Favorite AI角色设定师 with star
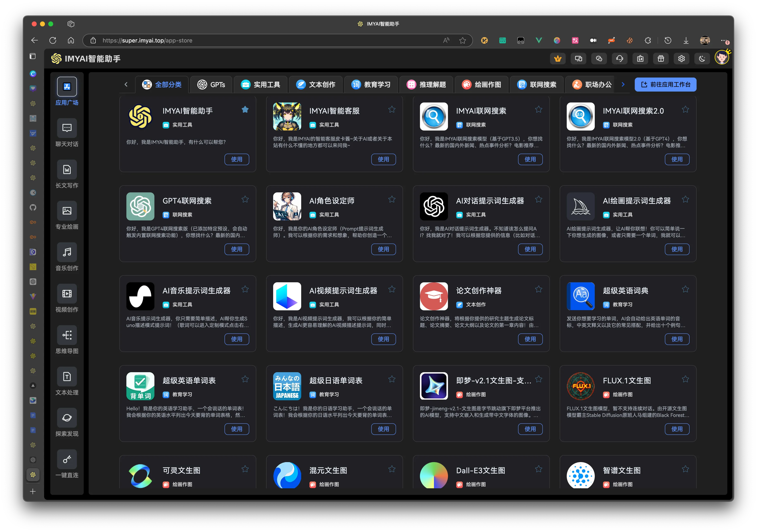This screenshot has width=757, height=532. 392,199
